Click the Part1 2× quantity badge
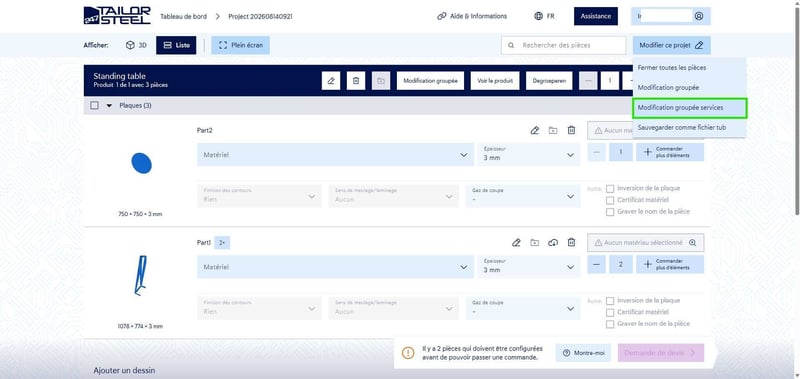The image size is (800, 379). click(x=222, y=243)
